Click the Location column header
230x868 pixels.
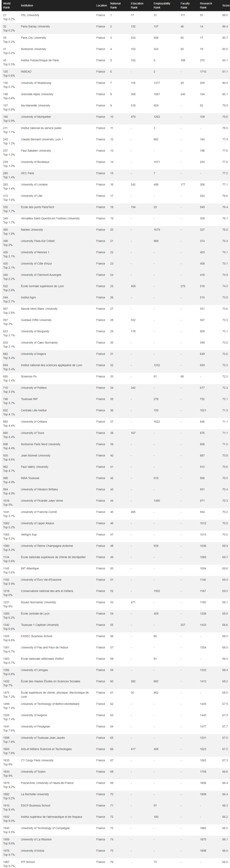[101, 5]
